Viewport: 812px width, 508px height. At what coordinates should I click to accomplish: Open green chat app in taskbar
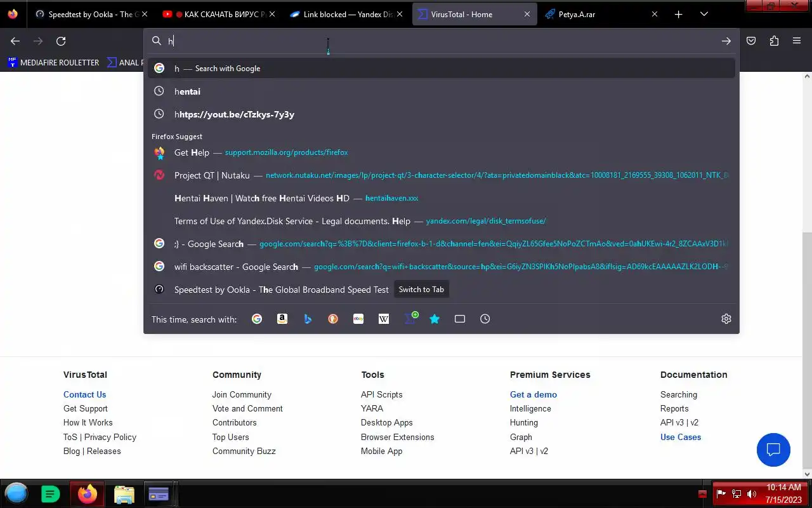click(x=50, y=493)
